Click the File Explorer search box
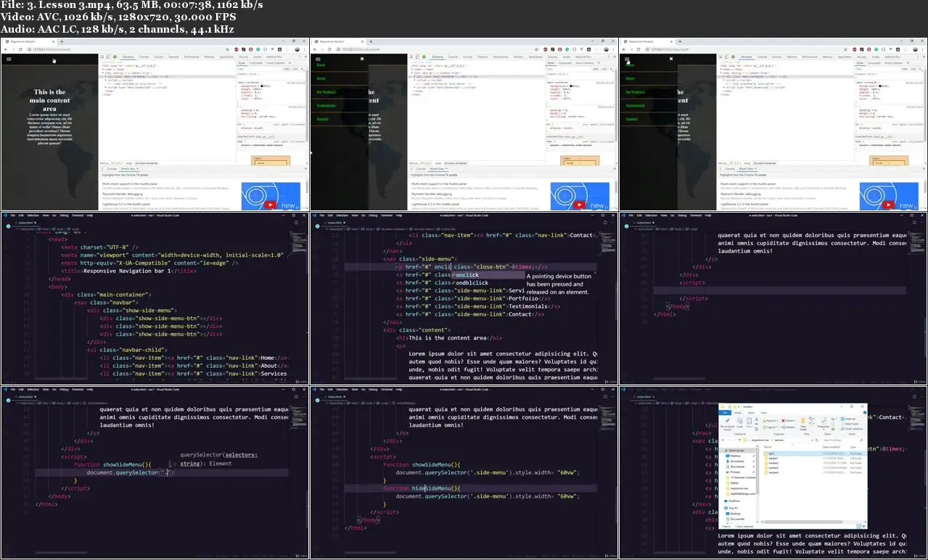 (x=844, y=440)
